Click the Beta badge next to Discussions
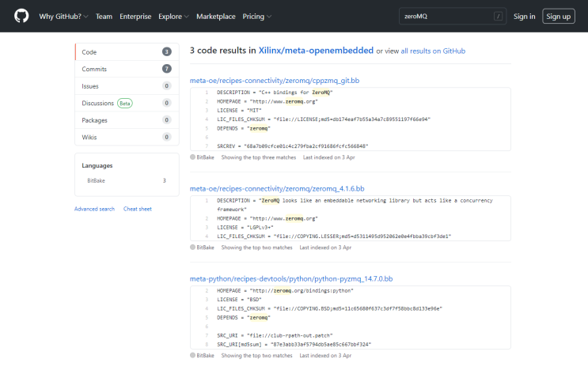588x378 pixels. [x=124, y=103]
